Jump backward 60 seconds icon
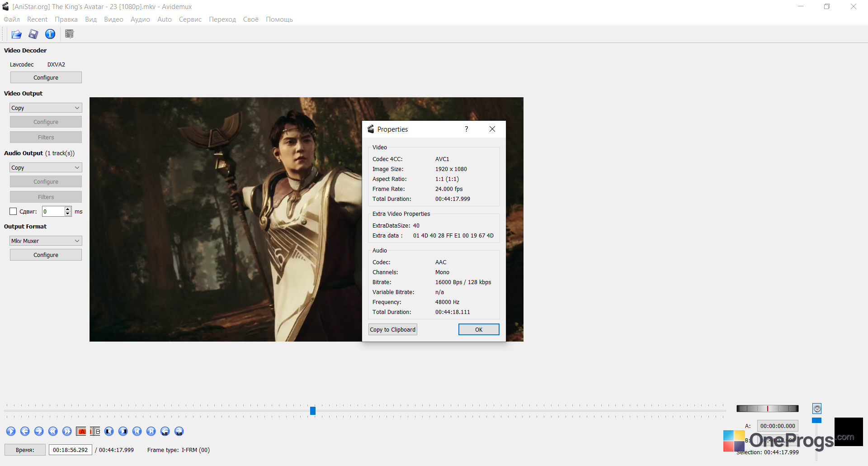The height and width of the screenshot is (466, 868). click(x=165, y=431)
